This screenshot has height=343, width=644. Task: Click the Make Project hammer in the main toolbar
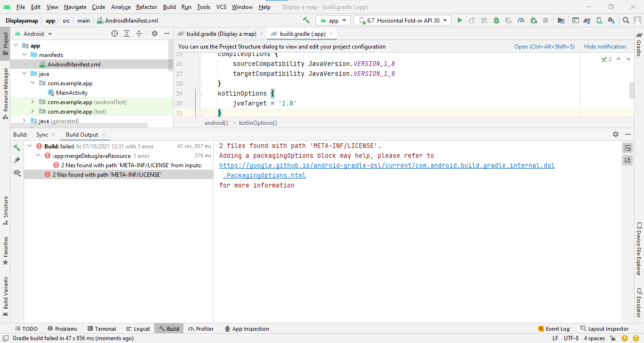coord(306,20)
